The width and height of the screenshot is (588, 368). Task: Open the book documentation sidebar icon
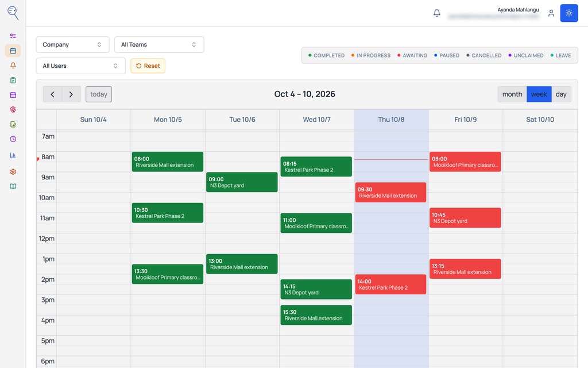[x=13, y=186]
